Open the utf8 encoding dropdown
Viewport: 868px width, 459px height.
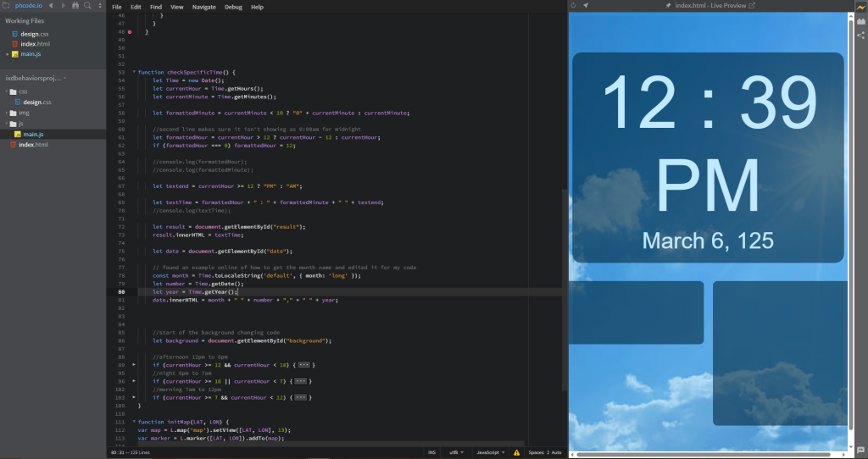point(457,452)
